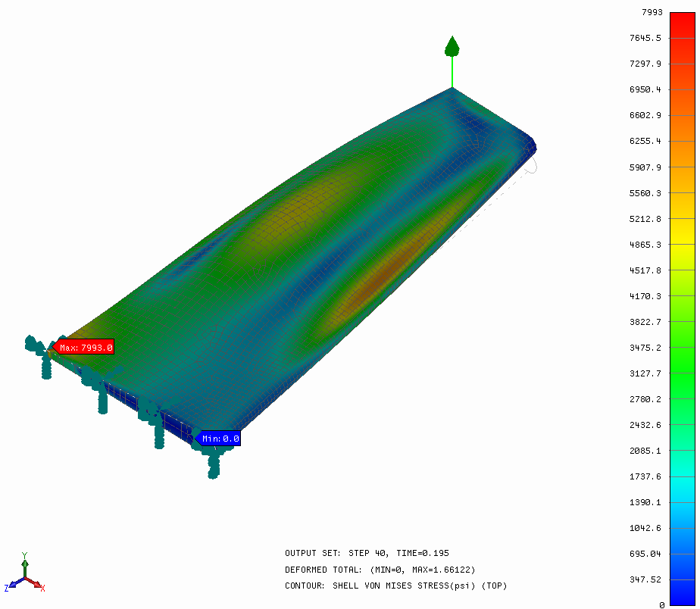Click the red Max: 7993.0 stress marker
Viewport: 700px width, 609px height.
click(83, 347)
